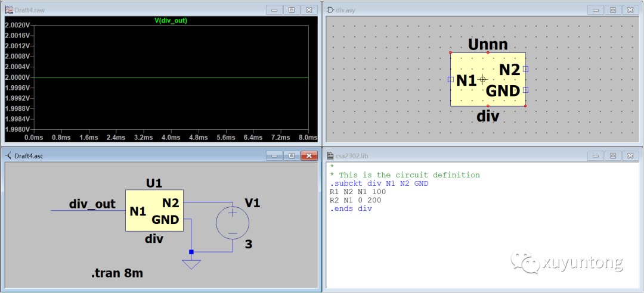The width and height of the screenshot is (644, 293).
Task: Select the V1 voltage source symbol
Action: [x=232, y=223]
